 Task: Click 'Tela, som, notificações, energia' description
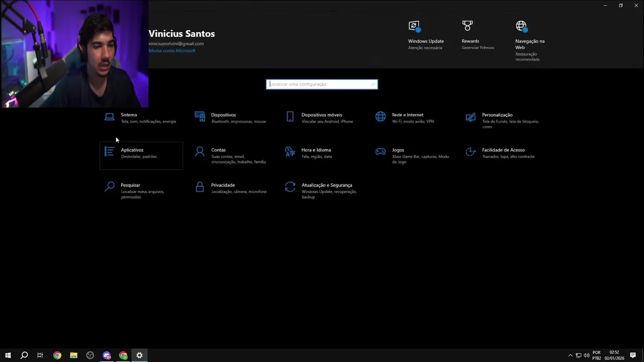coord(148,122)
